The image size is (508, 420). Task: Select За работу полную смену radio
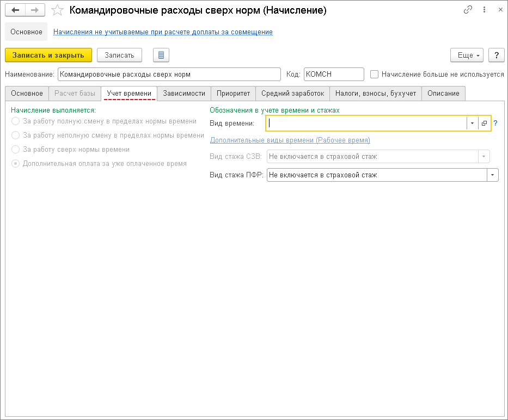click(16, 121)
